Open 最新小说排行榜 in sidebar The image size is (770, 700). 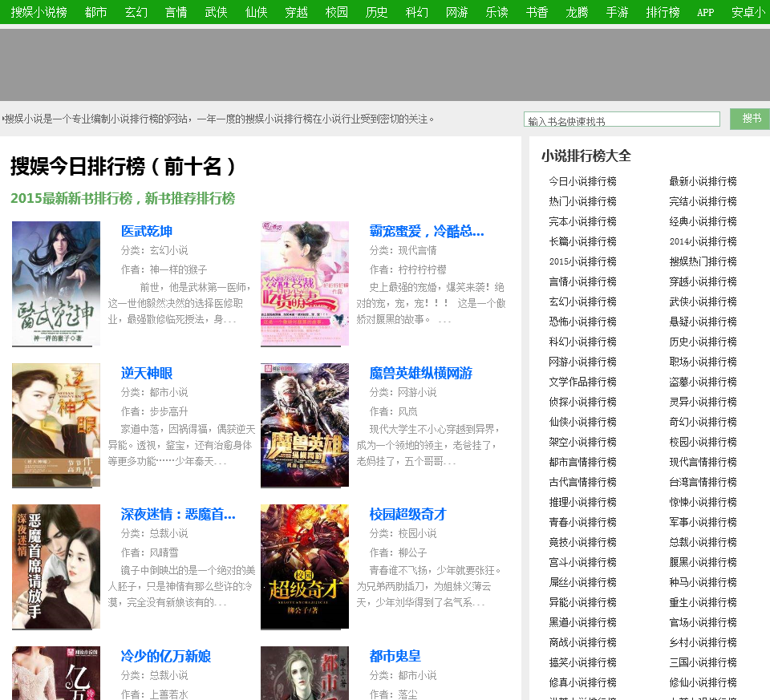point(703,182)
